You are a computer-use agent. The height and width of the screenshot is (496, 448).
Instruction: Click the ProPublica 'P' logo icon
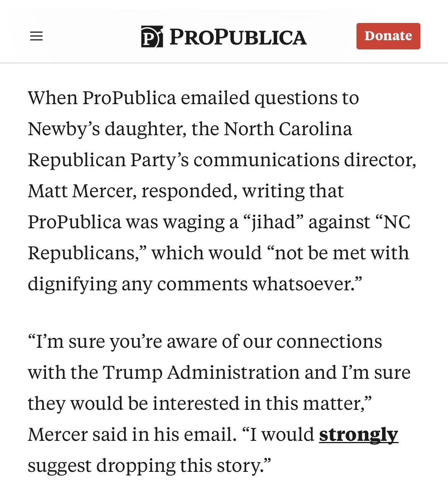point(152,37)
